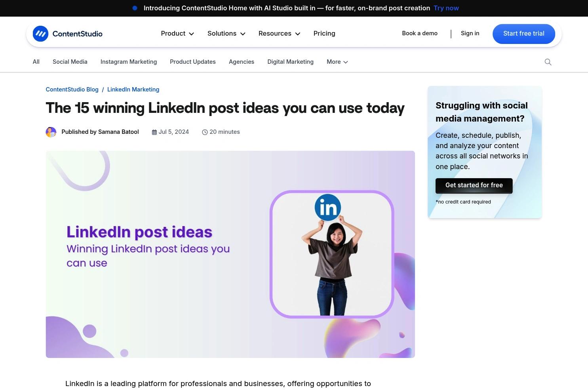Expand the Solutions dropdown menu
The height and width of the screenshot is (392, 588).
pos(226,34)
